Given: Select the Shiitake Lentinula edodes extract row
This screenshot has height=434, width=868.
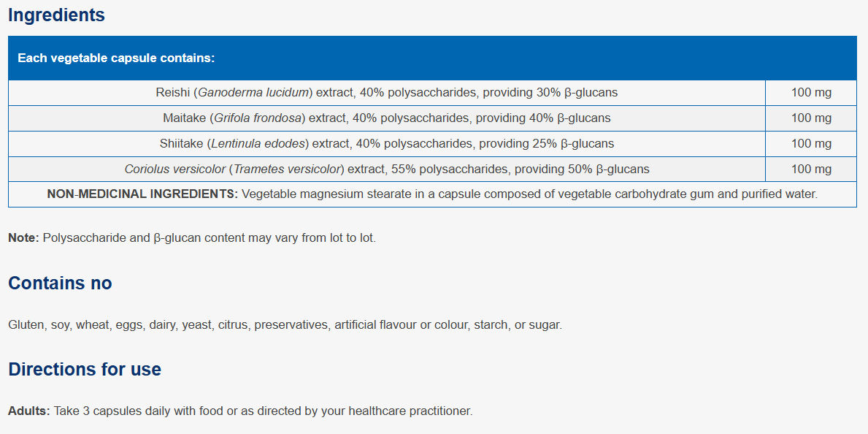Looking at the screenshot, I should tap(432, 143).
